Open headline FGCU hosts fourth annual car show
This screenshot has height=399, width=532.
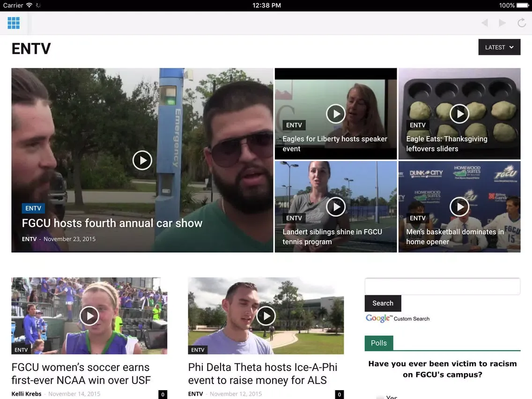[x=112, y=223]
